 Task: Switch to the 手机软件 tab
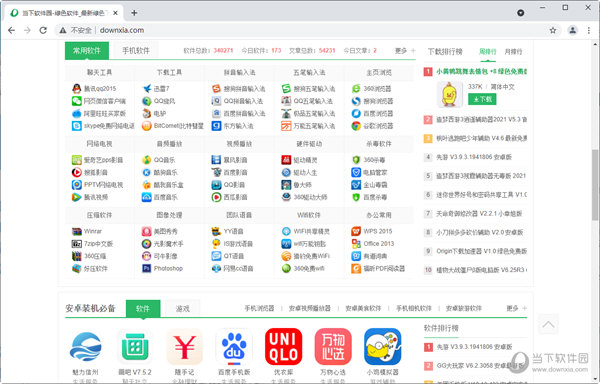(x=136, y=50)
